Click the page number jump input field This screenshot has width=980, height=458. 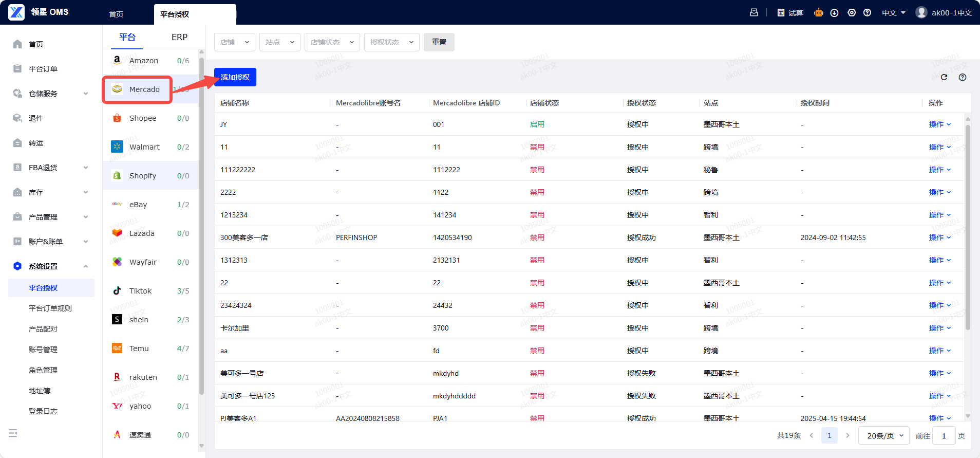pyautogui.click(x=944, y=435)
